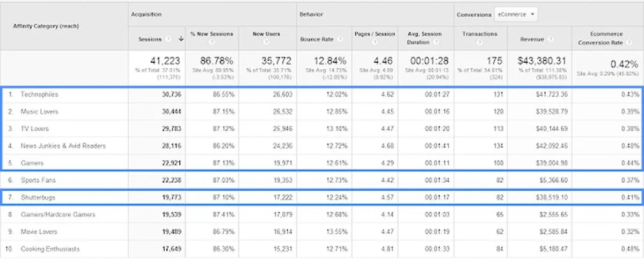Open the Movie Lovers category link
644x259 pixels.
[39, 232]
